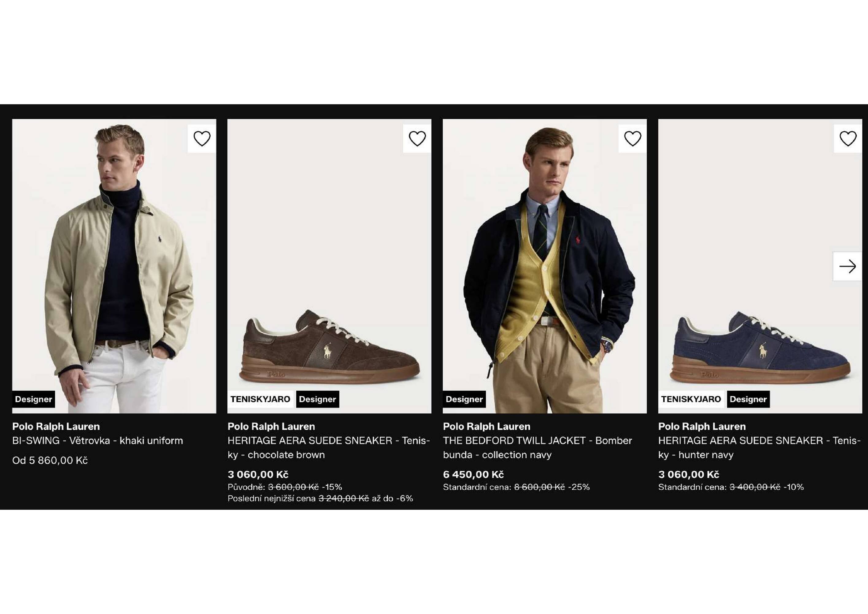Image resolution: width=868 pixels, height=614 pixels.
Task: Click the TENISKYJARO badge on brown sneakers
Action: [x=260, y=399]
